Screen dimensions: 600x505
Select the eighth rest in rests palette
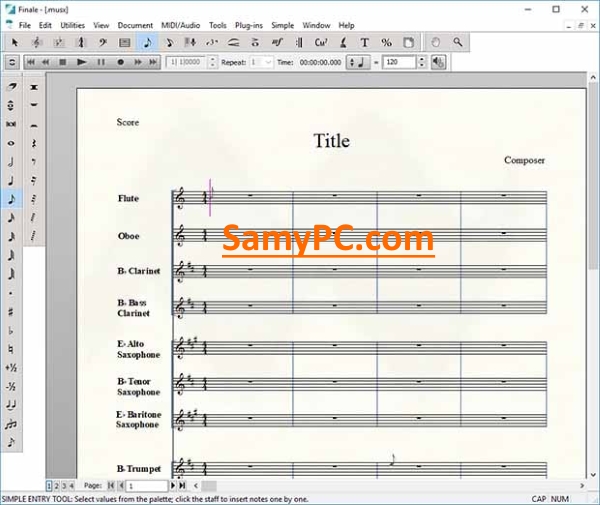(x=34, y=162)
